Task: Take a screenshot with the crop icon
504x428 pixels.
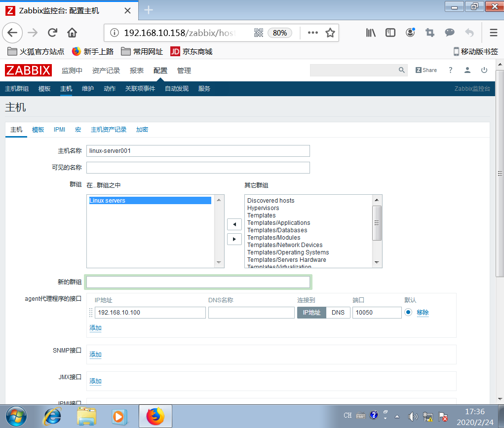Action: [430, 33]
